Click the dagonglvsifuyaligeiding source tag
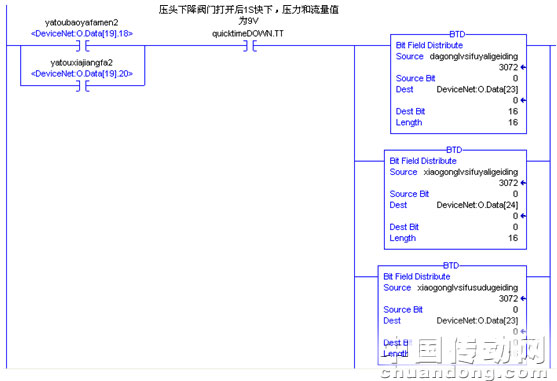 coord(474,56)
